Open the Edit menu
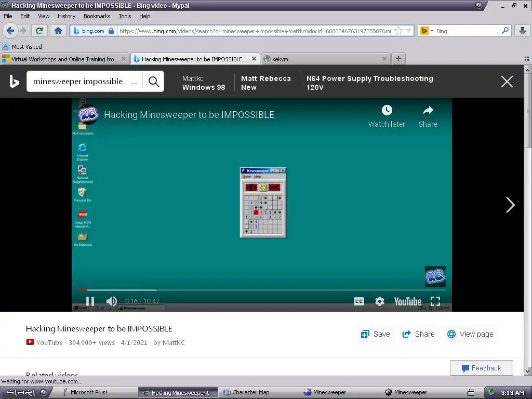The image size is (532, 399). [25, 16]
